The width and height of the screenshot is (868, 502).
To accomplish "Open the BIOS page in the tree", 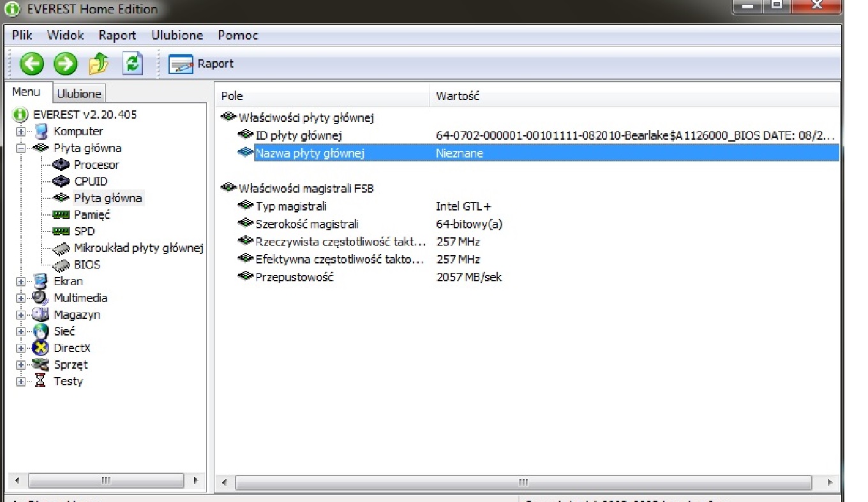I will pyautogui.click(x=87, y=265).
